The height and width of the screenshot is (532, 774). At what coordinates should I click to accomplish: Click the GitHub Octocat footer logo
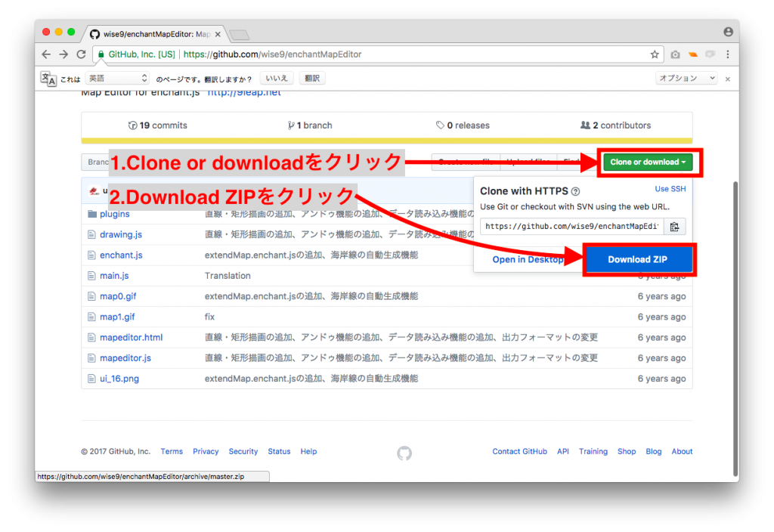(404, 453)
